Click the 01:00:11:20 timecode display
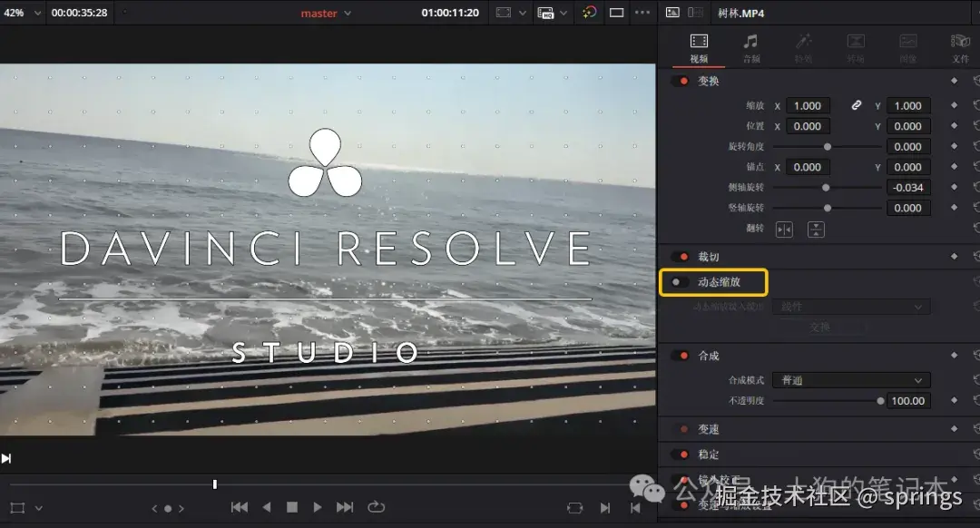Screen dimensions: 980x528 (450, 13)
